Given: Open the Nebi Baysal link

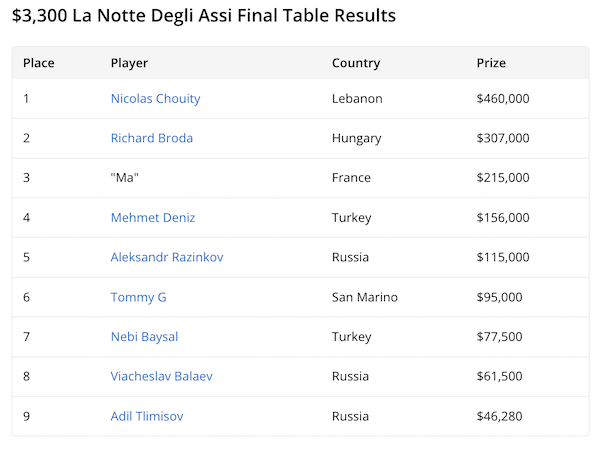Looking at the screenshot, I should [144, 337].
